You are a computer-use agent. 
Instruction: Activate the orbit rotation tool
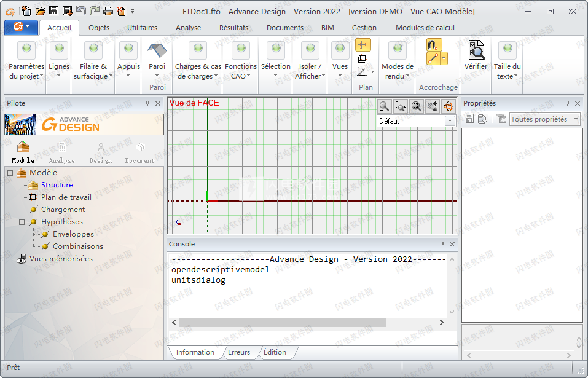coord(449,106)
